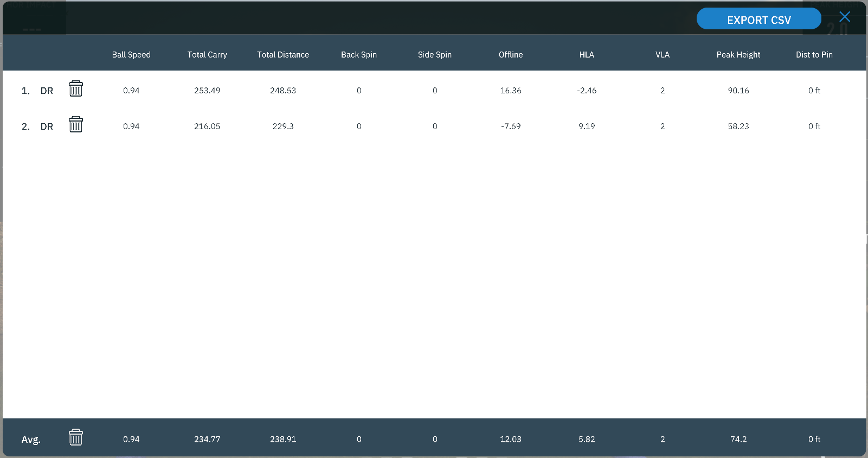
Task: Click the Side Spin column header
Action: click(x=435, y=55)
